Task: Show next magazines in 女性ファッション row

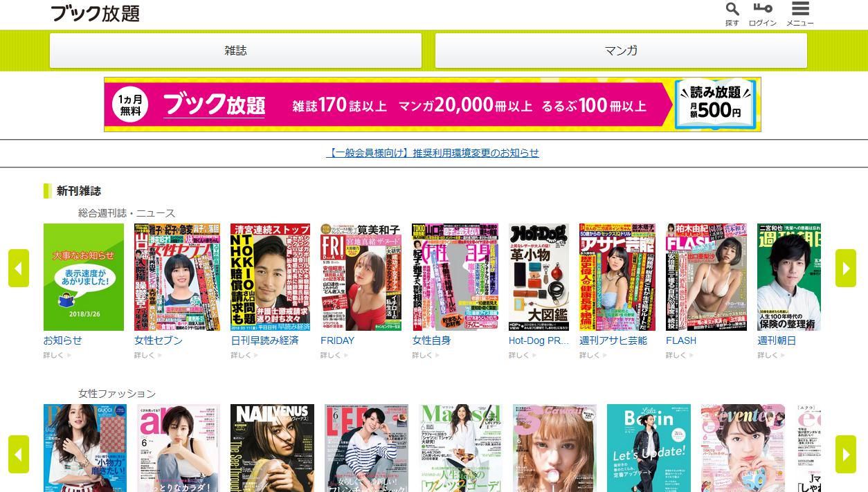Action: (x=846, y=454)
